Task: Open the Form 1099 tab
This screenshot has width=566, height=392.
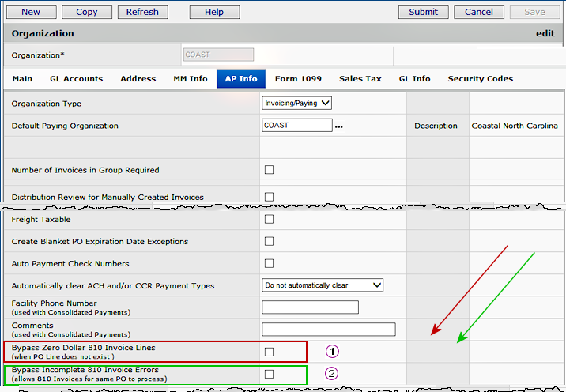Action: tap(298, 79)
